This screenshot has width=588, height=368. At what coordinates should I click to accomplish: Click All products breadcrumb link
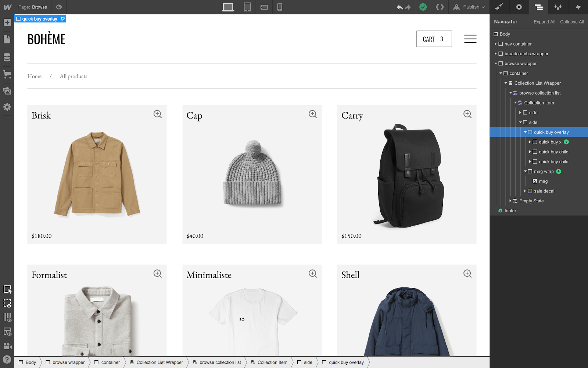73,76
